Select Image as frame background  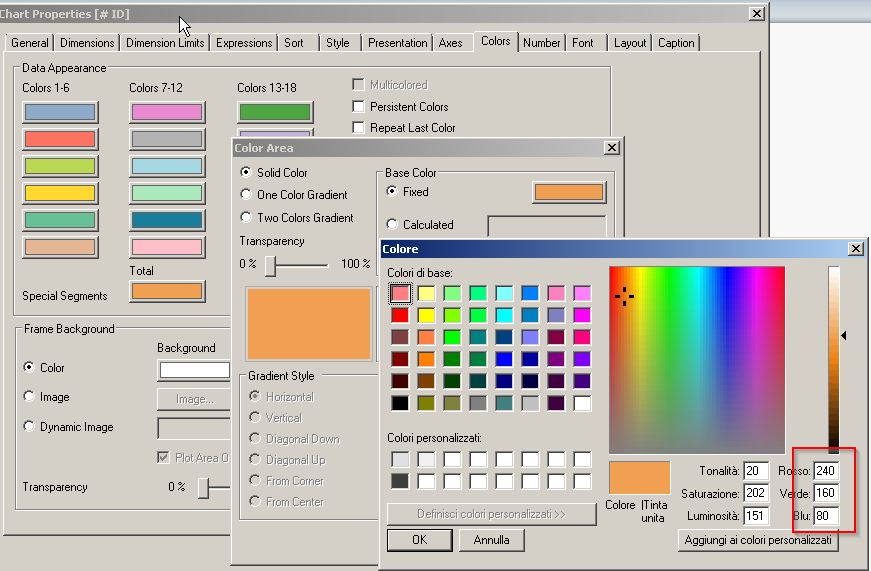(x=28, y=397)
